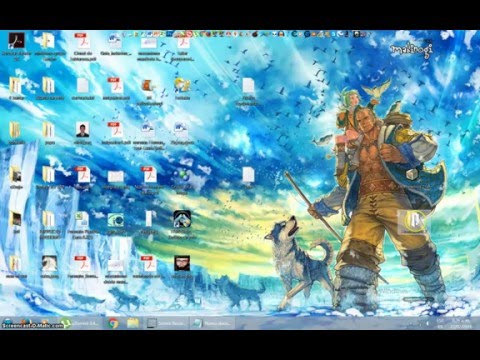The image size is (480, 360).
Task: Open the clock in the system tray
Action: coord(461,323)
